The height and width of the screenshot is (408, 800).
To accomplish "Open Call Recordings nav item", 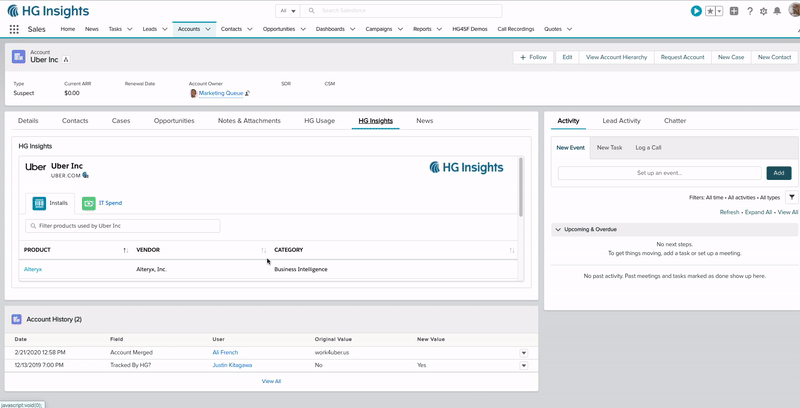I will point(516,29).
